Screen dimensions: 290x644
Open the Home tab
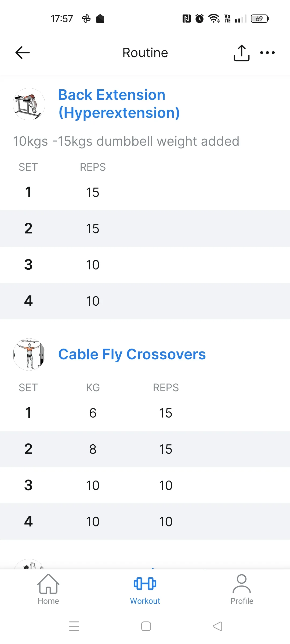click(48, 590)
